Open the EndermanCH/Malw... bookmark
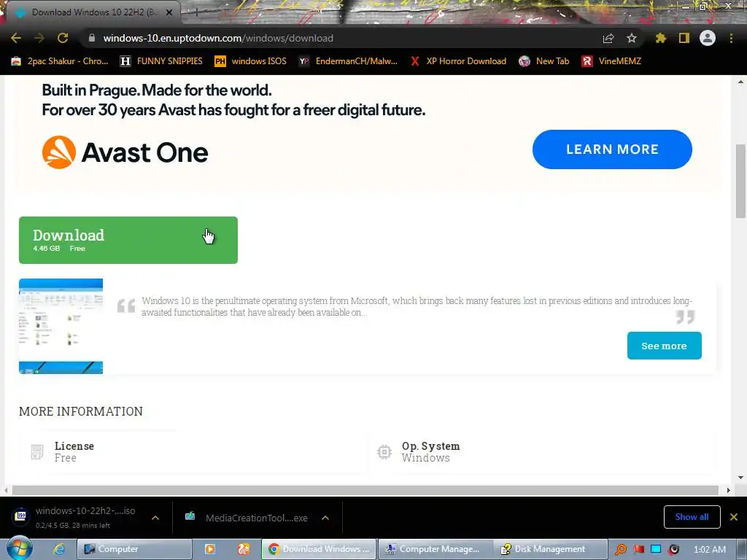Viewport: 747px width, 560px height. pyautogui.click(x=348, y=61)
